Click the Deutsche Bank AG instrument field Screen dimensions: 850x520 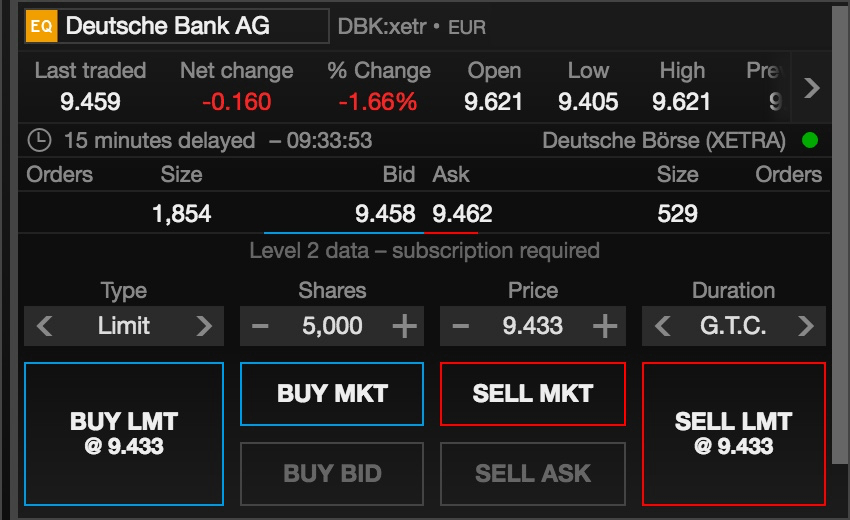[177, 26]
